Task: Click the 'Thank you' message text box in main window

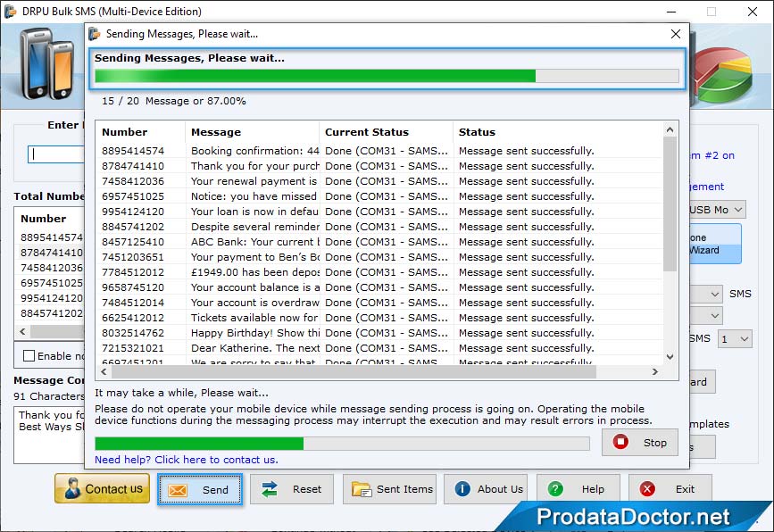Action: click(x=49, y=435)
